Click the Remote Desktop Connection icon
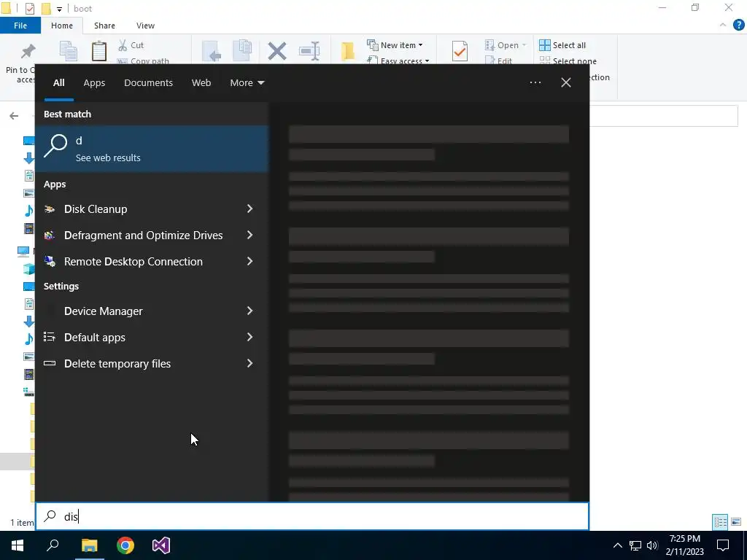 point(50,261)
